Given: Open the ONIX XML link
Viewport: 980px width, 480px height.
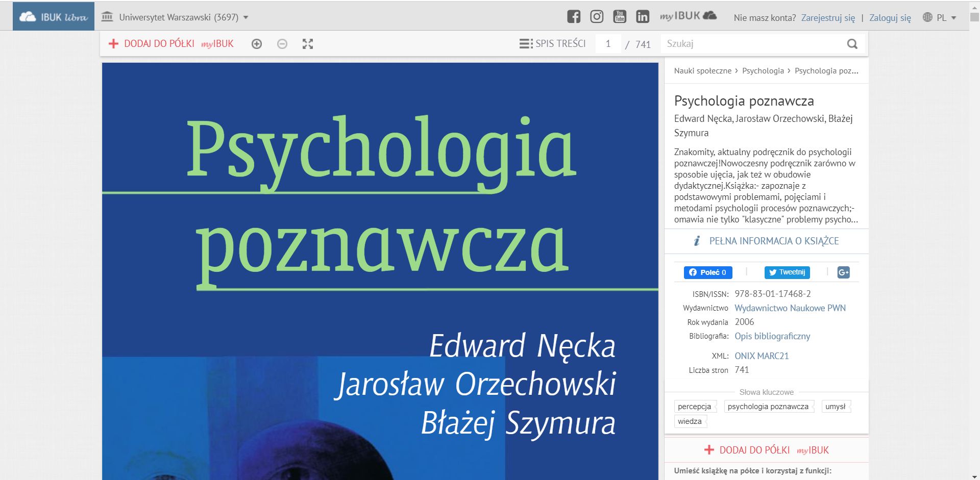Looking at the screenshot, I should point(746,356).
